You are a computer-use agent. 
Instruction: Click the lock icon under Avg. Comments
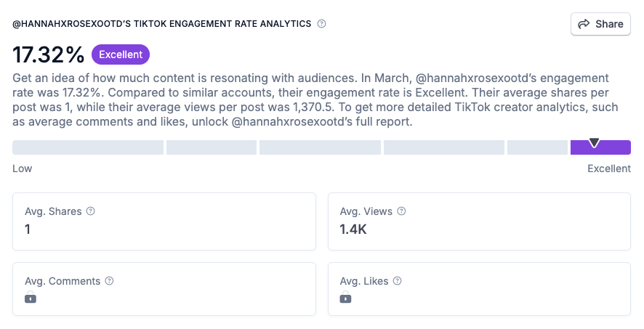pos(31,298)
